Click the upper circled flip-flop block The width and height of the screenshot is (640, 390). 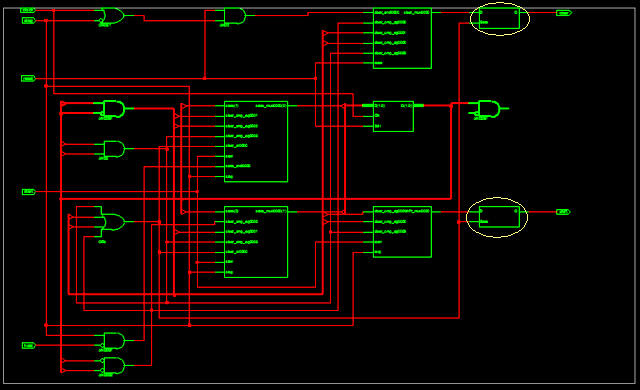click(x=499, y=18)
